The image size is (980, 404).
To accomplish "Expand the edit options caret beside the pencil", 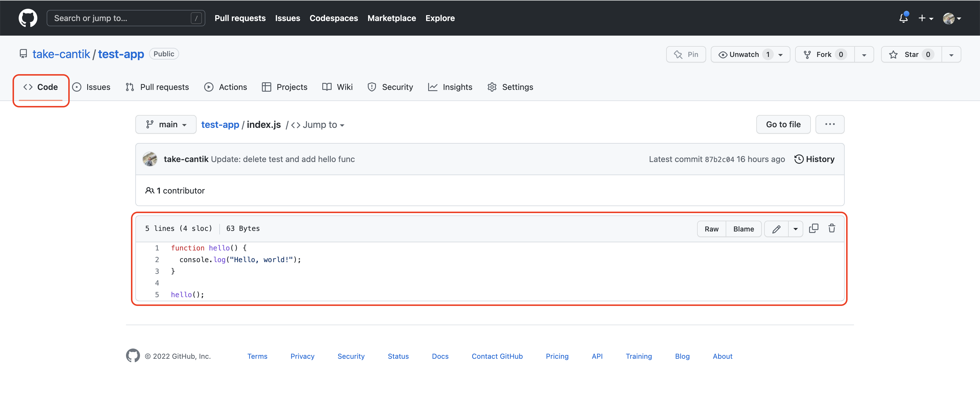I will pyautogui.click(x=795, y=229).
